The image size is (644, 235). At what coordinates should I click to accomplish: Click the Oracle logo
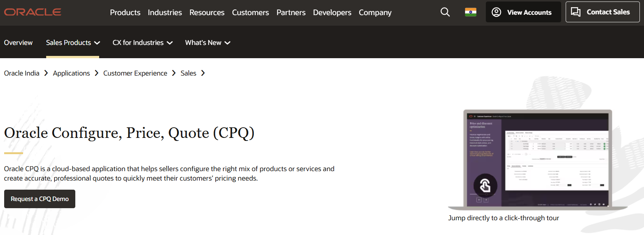33,12
